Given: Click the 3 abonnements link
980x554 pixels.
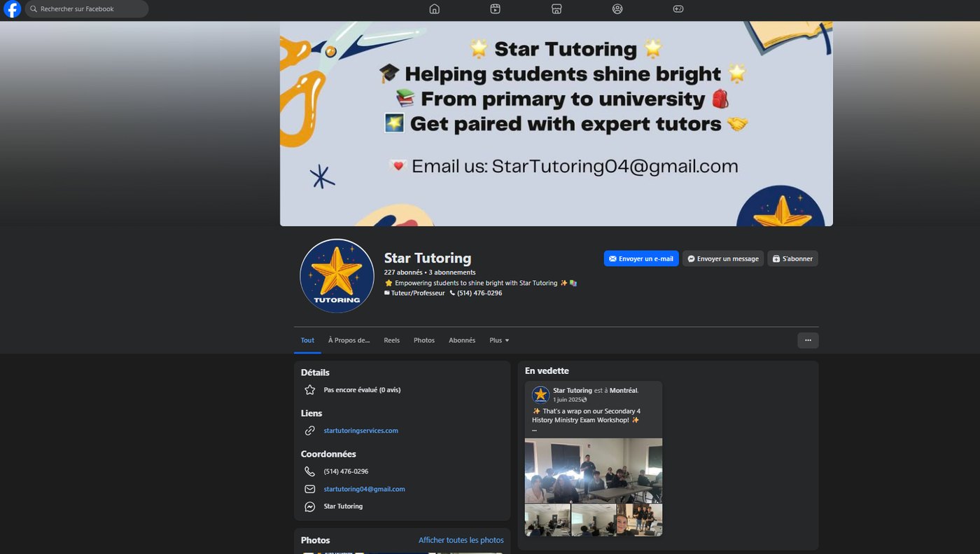Looking at the screenshot, I should point(452,272).
